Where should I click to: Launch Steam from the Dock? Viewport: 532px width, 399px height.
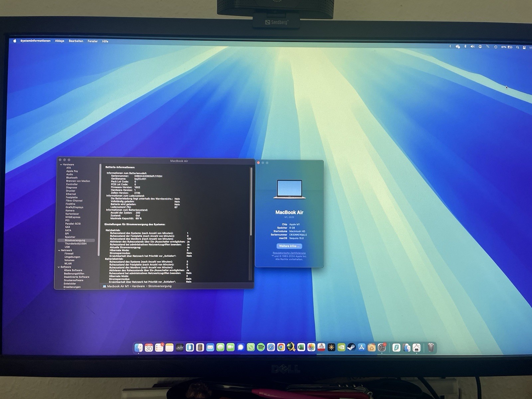coord(351,348)
